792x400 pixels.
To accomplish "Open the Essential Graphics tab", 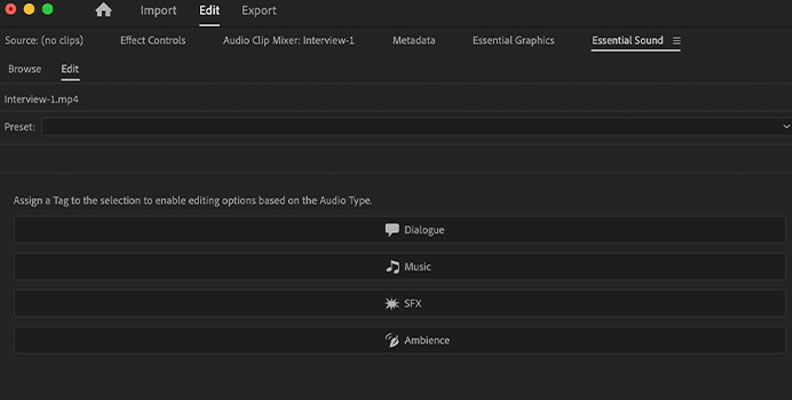I will [x=514, y=40].
